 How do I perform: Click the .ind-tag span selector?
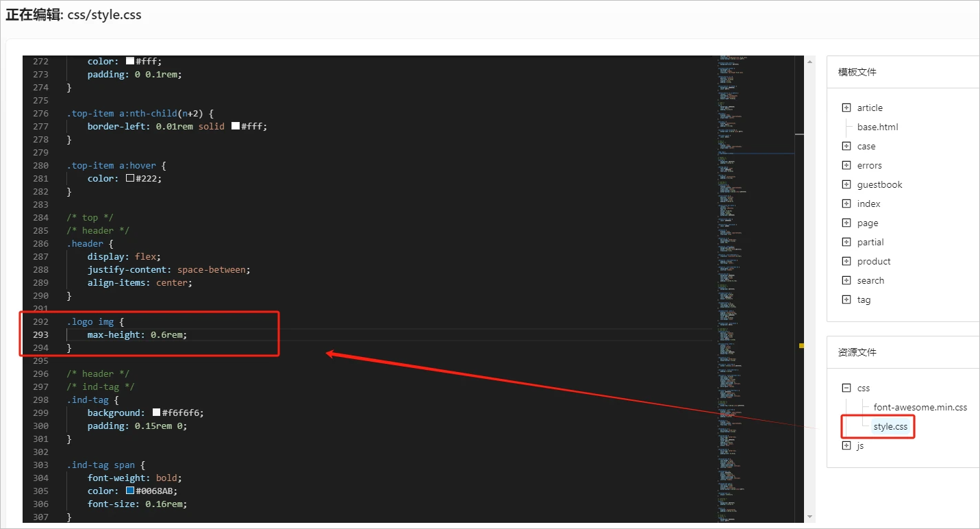click(x=101, y=465)
